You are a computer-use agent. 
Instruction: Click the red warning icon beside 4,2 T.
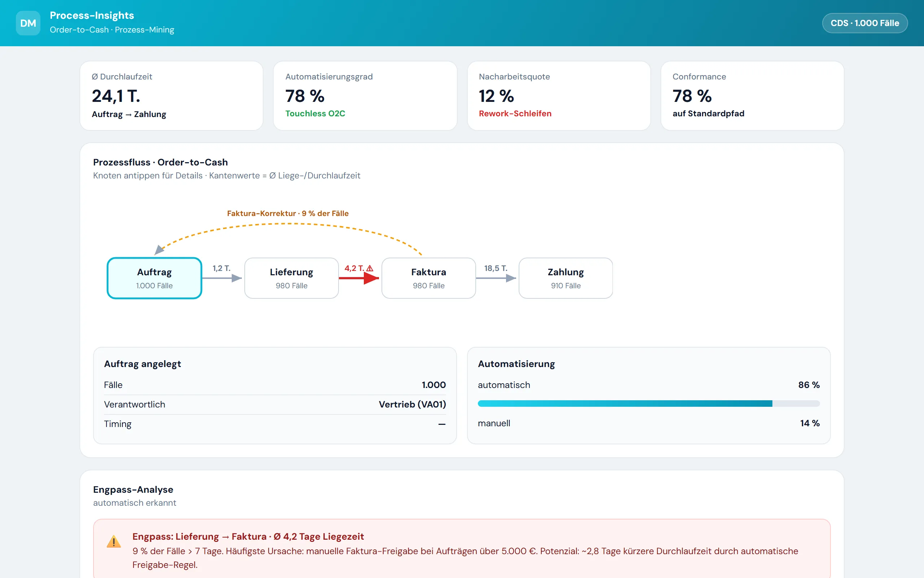click(370, 268)
